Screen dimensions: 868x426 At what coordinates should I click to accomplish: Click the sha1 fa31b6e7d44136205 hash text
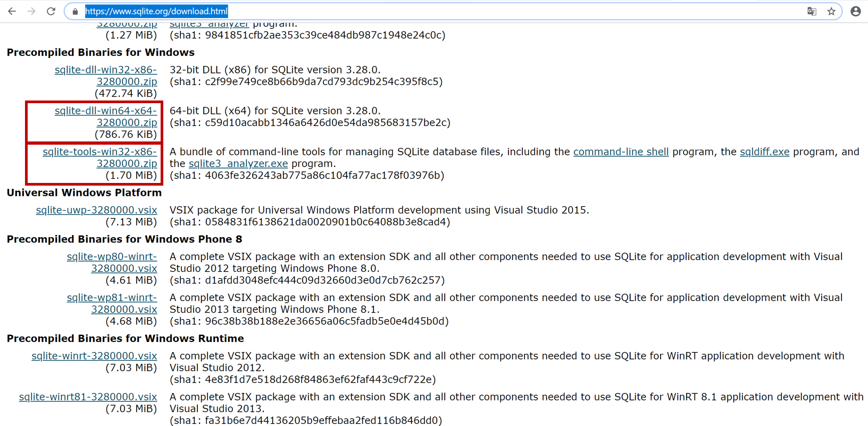[x=306, y=421]
